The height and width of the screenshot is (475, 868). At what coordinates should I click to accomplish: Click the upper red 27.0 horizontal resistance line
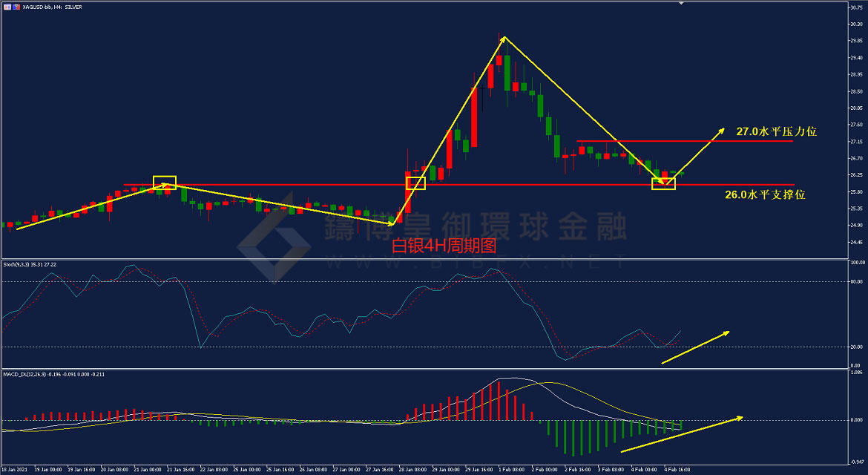pyautogui.click(x=684, y=141)
